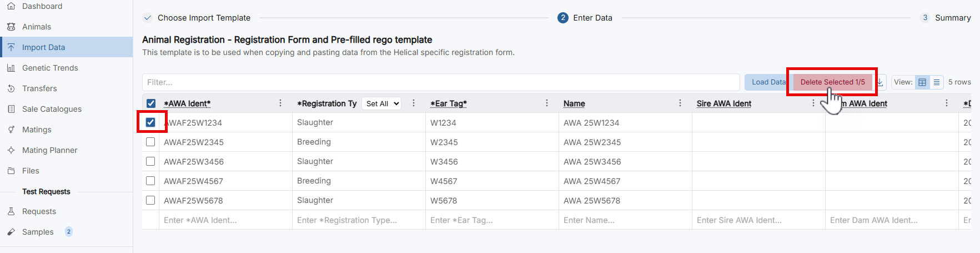
Task: Click the Enter Name empty cell
Action: coord(625,220)
